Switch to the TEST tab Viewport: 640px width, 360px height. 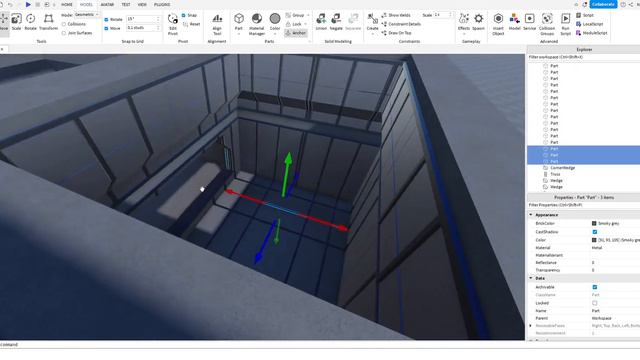click(126, 4)
